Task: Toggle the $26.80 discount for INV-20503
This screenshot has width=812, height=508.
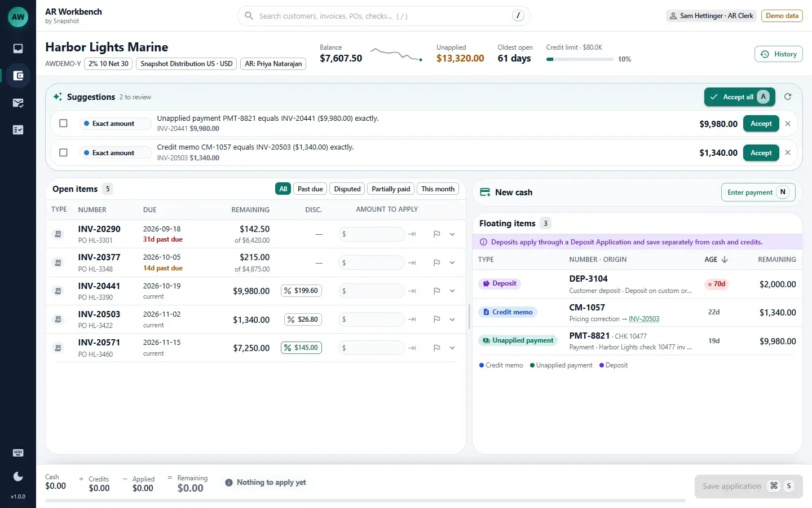Action: tap(303, 319)
